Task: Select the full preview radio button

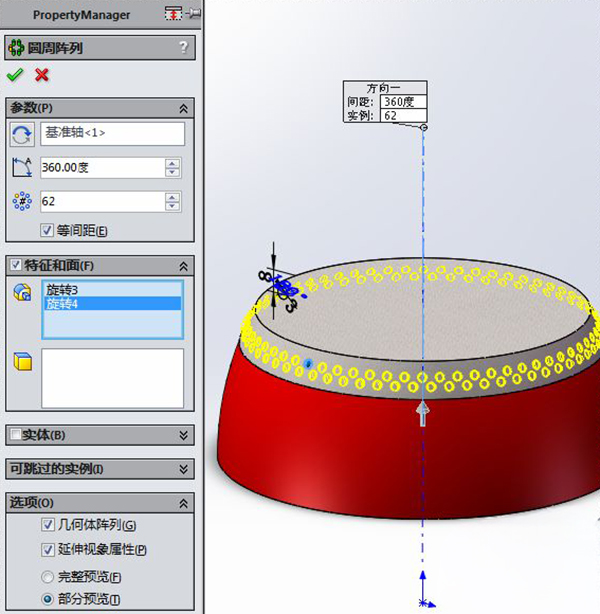Action: pos(47,577)
